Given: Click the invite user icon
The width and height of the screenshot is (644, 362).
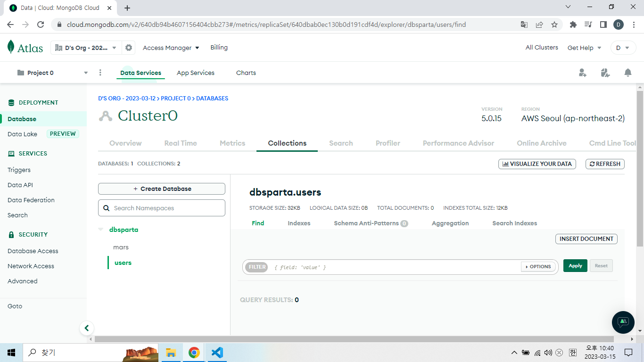Looking at the screenshot, I should [583, 73].
